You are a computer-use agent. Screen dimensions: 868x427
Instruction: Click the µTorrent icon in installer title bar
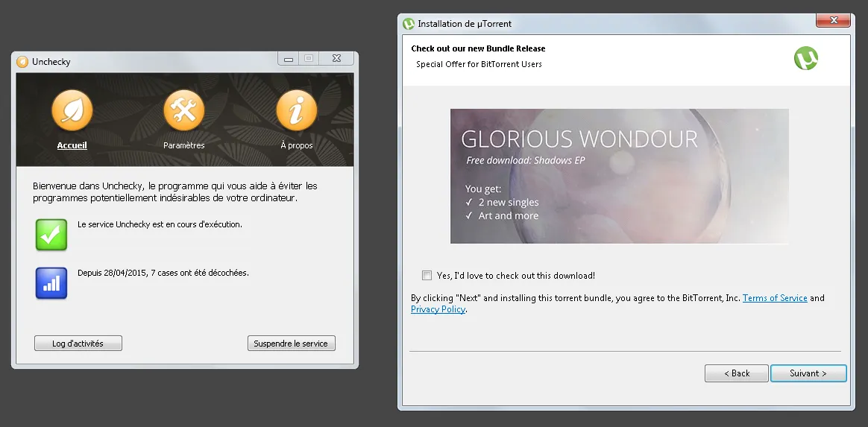pos(409,24)
